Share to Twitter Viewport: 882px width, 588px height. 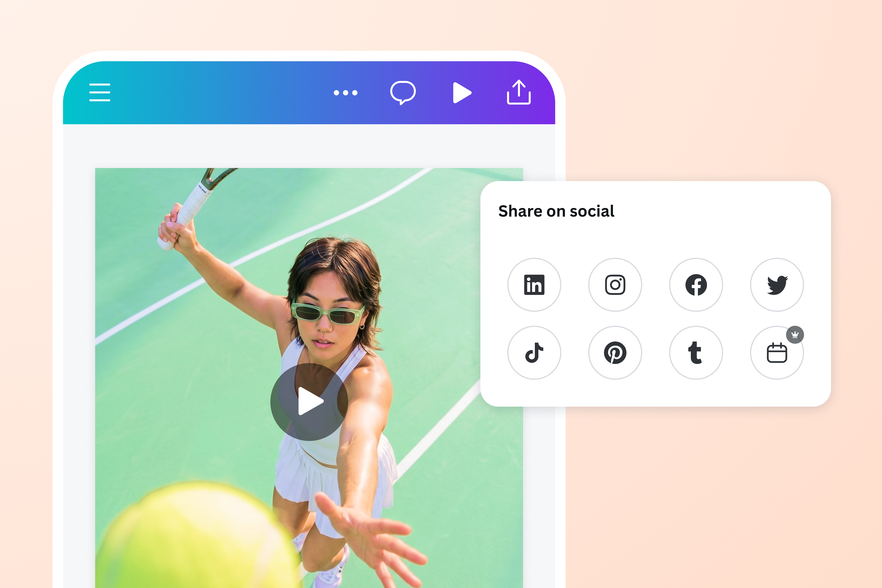777,285
